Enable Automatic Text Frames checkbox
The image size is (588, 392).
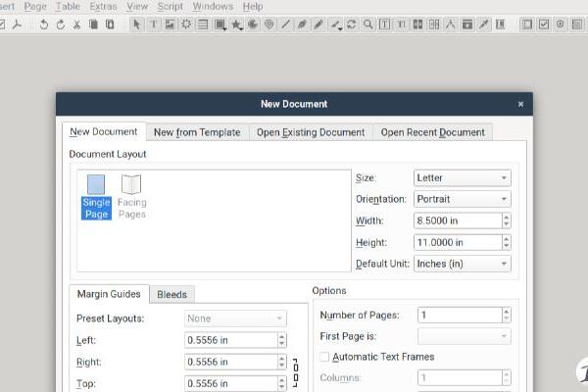(326, 357)
